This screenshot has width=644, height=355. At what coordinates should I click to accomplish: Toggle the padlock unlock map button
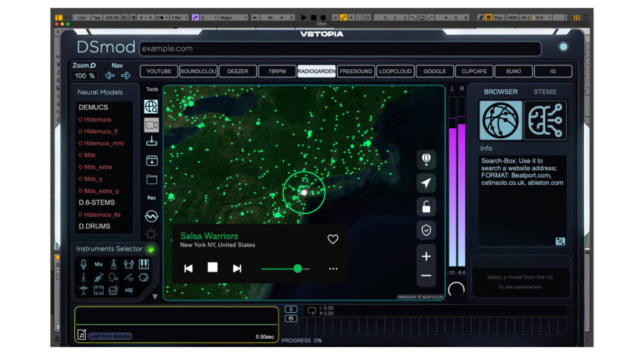(426, 207)
